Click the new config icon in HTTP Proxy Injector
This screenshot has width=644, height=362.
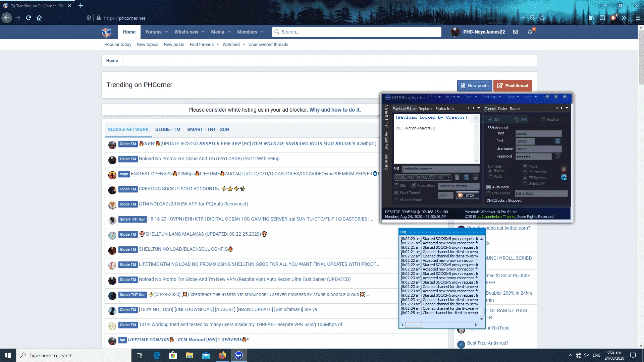pyautogui.click(x=457, y=177)
